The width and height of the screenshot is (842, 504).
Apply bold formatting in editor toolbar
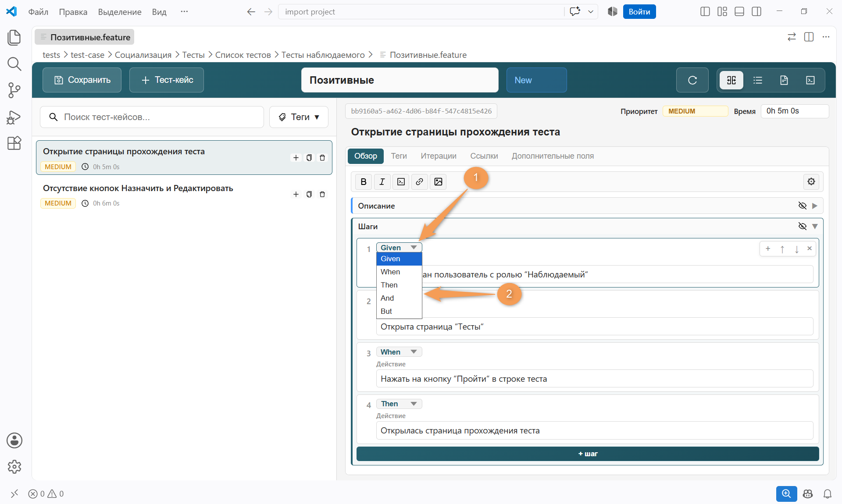364,182
